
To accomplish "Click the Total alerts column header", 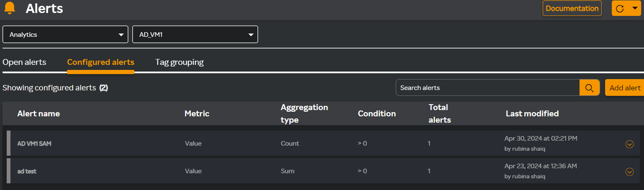I will point(440,114).
